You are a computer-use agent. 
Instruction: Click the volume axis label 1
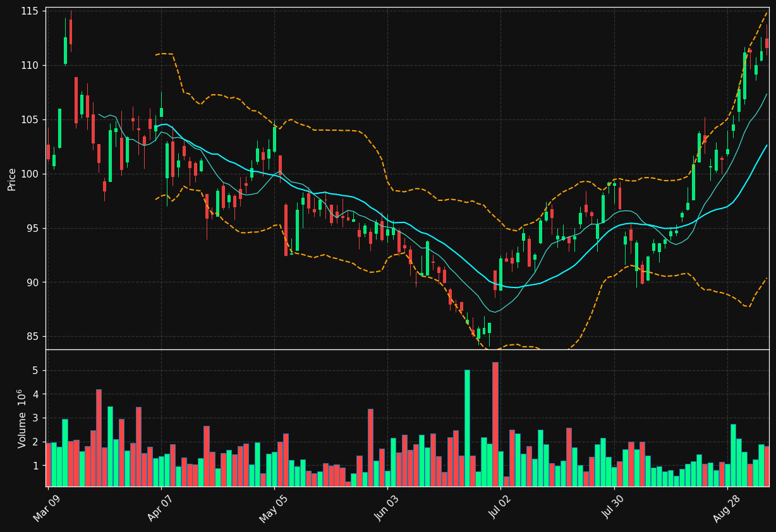pos(36,466)
